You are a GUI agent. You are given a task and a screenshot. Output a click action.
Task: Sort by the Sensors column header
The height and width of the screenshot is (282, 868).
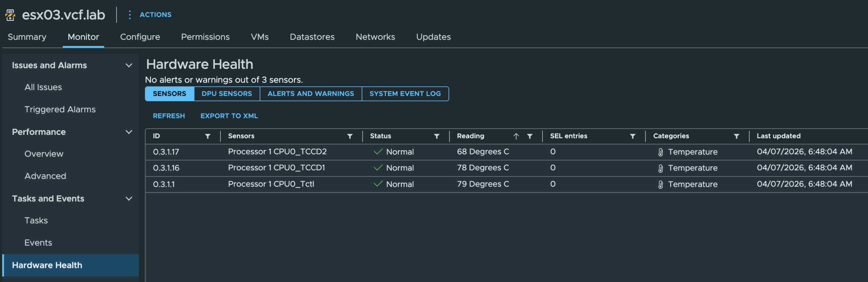(241, 136)
